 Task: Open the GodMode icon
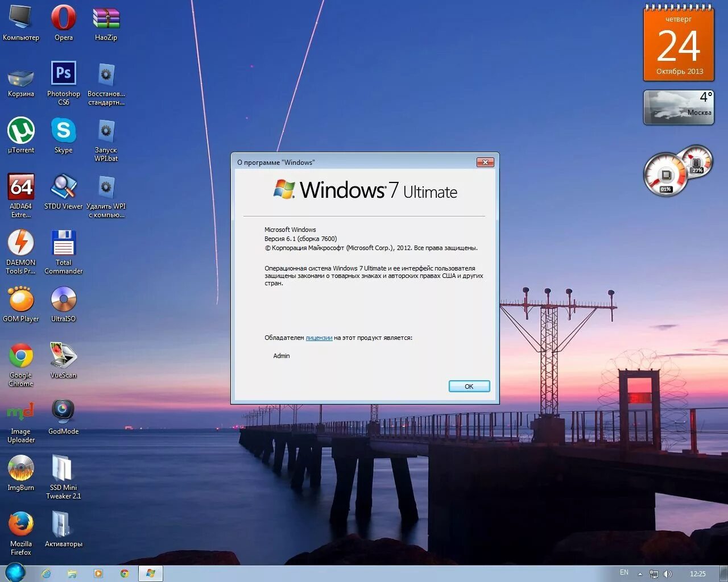[x=64, y=417]
